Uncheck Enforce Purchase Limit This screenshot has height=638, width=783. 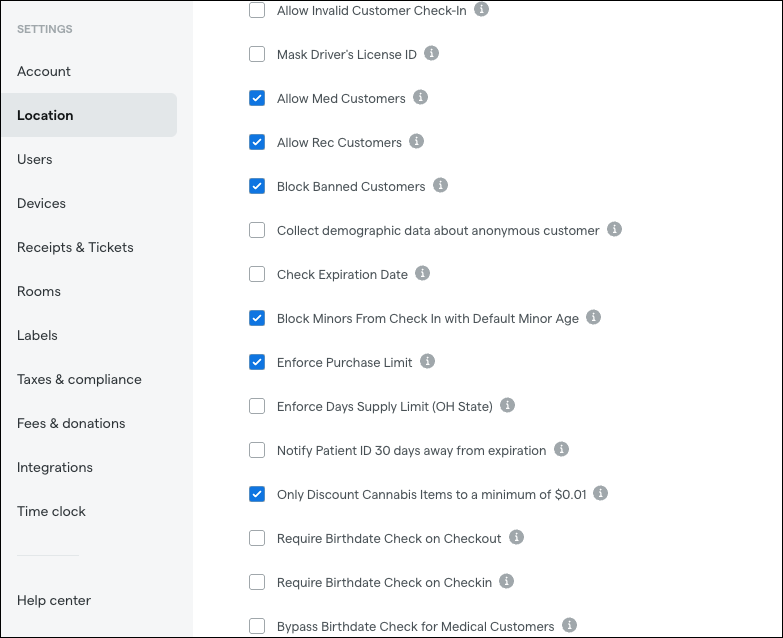pos(257,362)
